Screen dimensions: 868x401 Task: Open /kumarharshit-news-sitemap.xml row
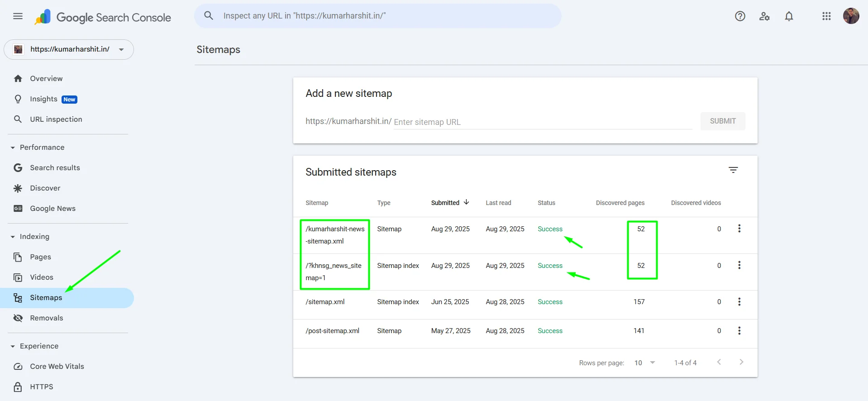point(525,235)
